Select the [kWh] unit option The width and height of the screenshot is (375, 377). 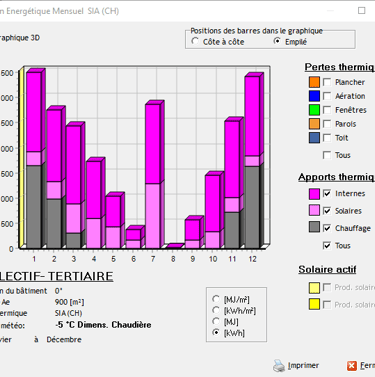(216, 333)
